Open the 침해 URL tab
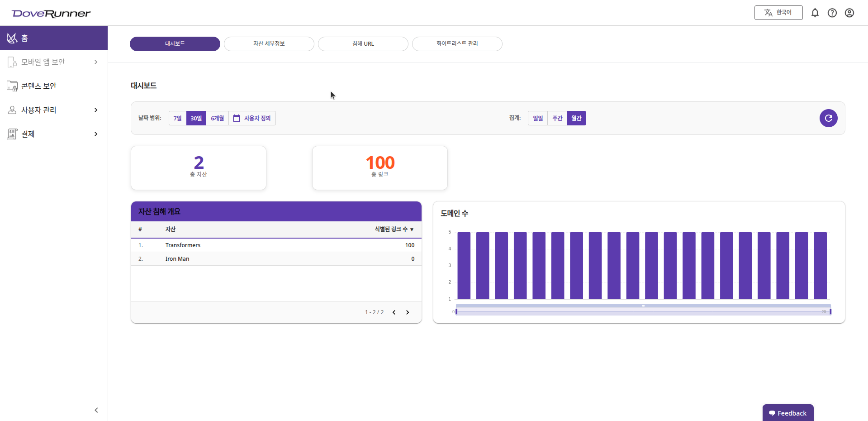The height and width of the screenshot is (421, 868). pyautogui.click(x=363, y=44)
